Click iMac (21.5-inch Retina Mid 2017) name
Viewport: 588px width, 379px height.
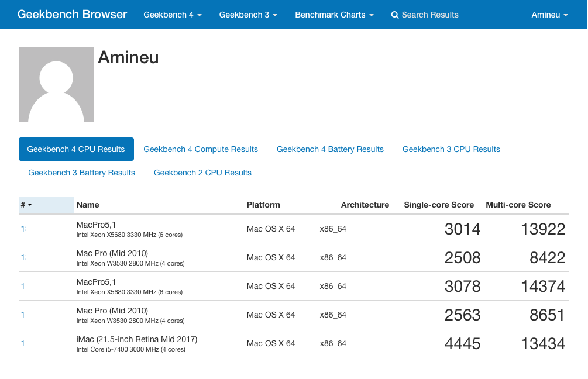(x=137, y=339)
